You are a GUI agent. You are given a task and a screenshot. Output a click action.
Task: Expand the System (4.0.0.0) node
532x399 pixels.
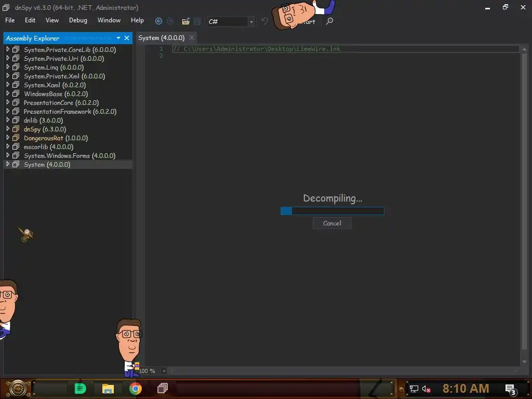click(x=7, y=164)
